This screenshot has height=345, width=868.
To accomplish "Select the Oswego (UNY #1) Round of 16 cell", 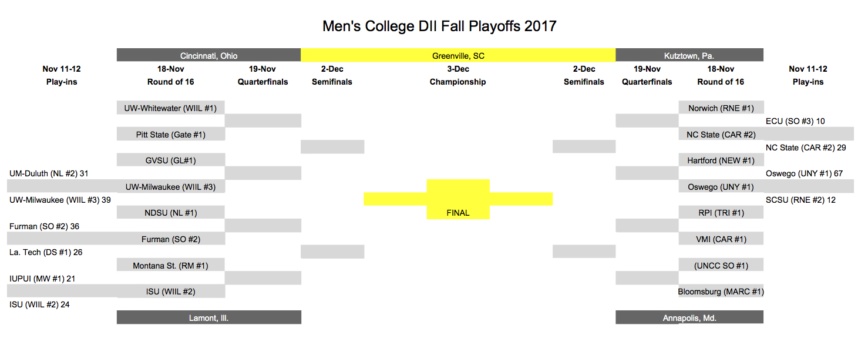I will [x=721, y=187].
